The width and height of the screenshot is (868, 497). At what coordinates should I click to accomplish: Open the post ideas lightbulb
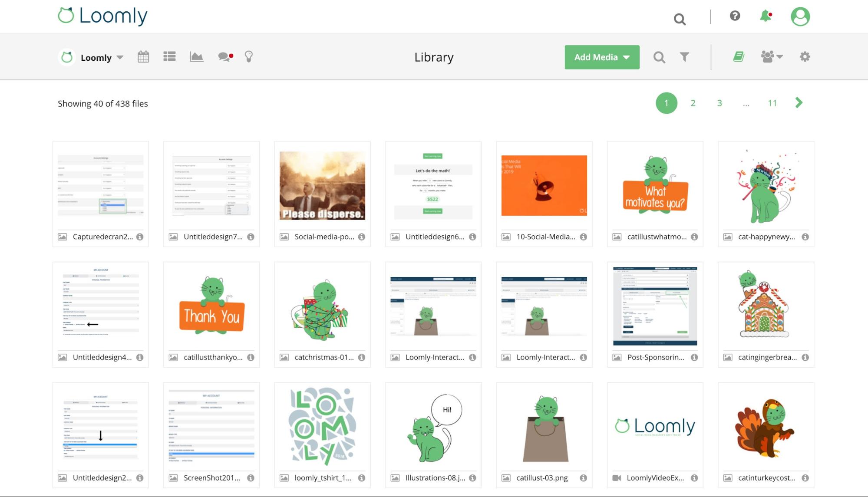pos(248,56)
